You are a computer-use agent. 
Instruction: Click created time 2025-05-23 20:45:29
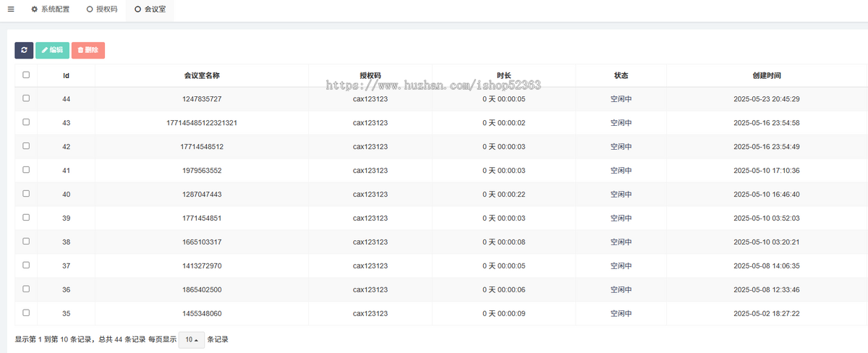767,99
